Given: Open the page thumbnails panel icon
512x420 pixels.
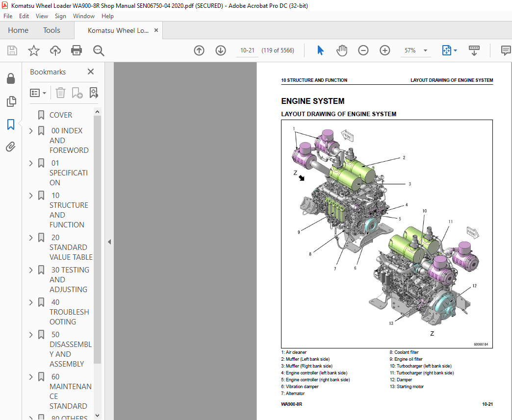Looking at the screenshot, I should point(11,101).
